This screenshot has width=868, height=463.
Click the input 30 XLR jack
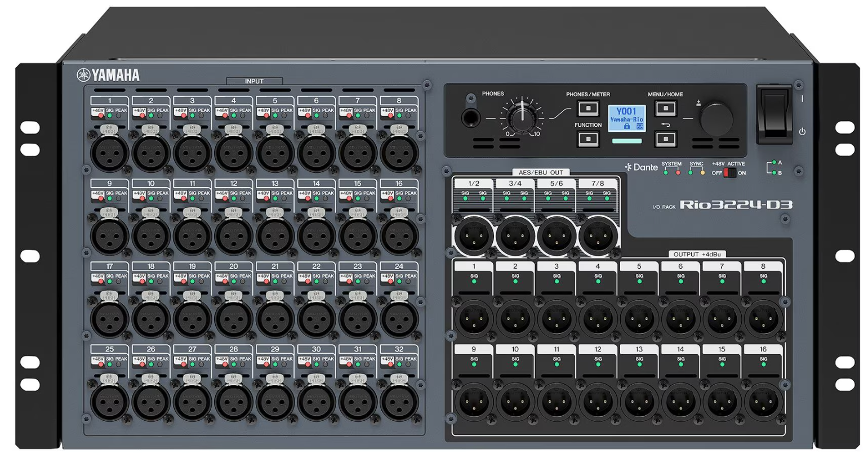[x=316, y=402]
